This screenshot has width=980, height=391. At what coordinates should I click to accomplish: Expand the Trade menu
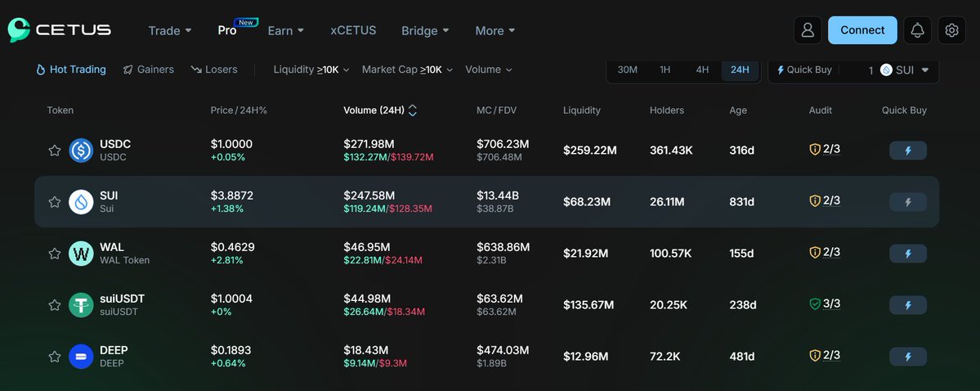coord(170,30)
